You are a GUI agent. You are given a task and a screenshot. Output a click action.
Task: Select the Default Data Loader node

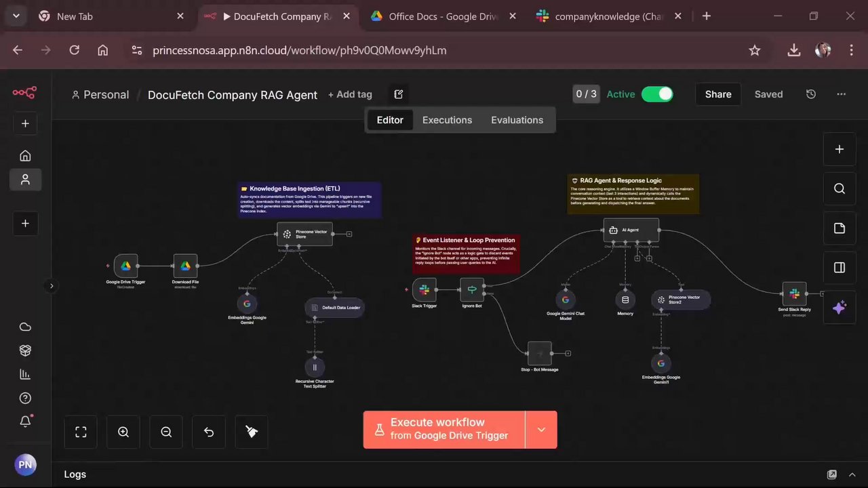pos(335,308)
